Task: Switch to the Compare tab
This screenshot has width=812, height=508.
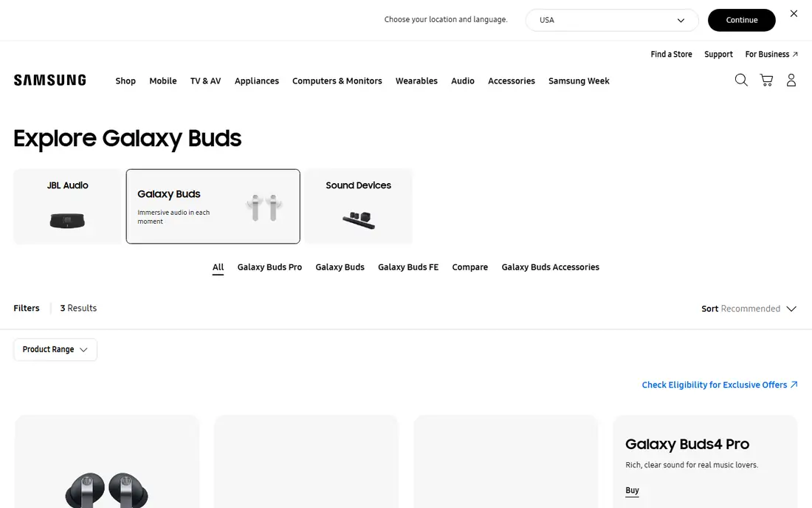Action: 469,267
